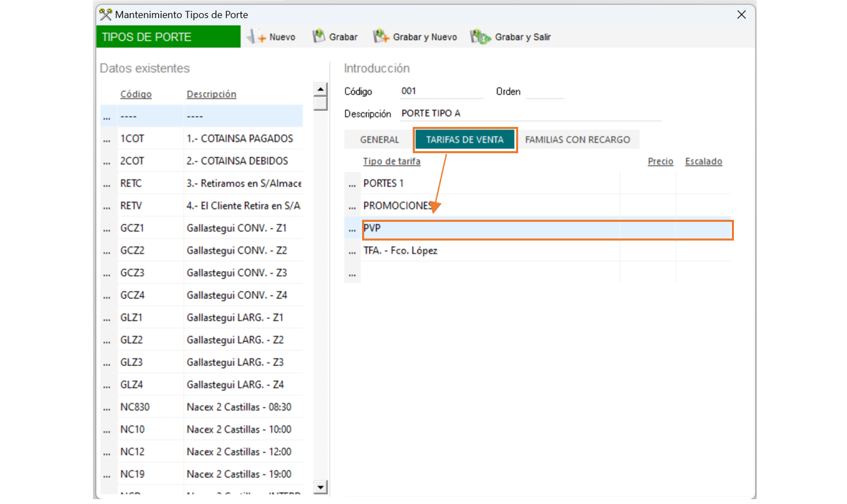This screenshot has width=847, height=504.
Task: Sort list by Código column header
Action: 136,94
